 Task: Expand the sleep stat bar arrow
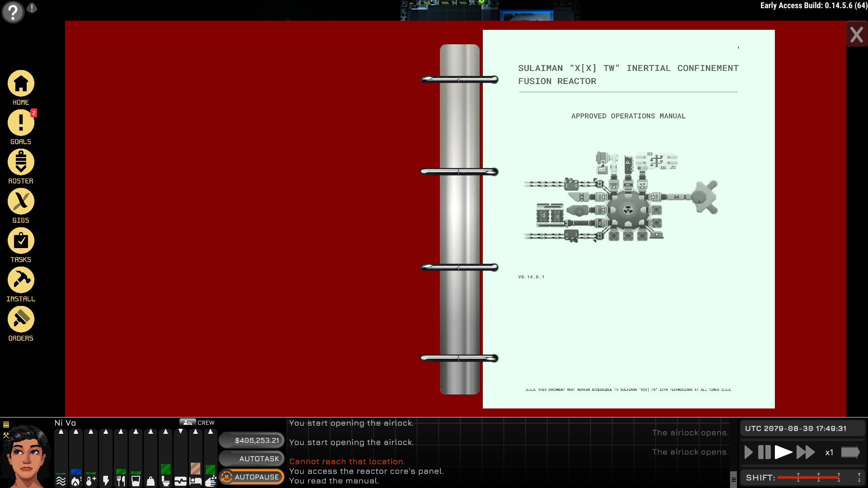(x=195, y=432)
